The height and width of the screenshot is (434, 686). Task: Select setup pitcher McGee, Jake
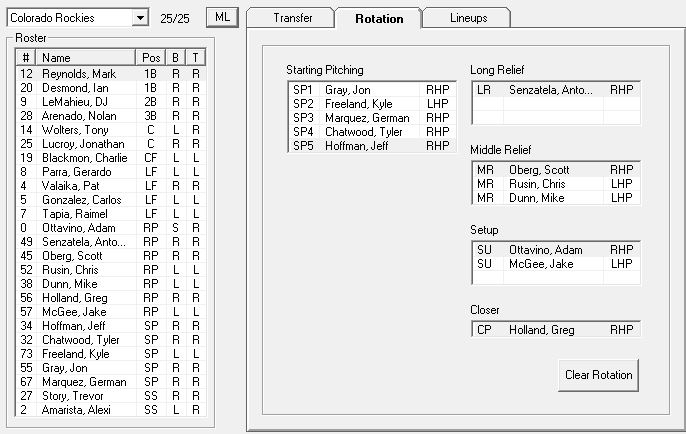554,263
